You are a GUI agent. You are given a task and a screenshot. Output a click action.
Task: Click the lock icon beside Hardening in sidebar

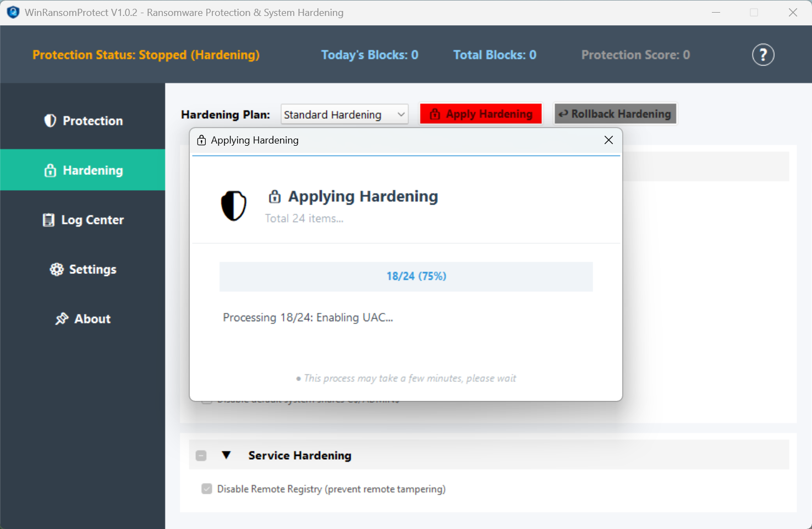(50, 170)
